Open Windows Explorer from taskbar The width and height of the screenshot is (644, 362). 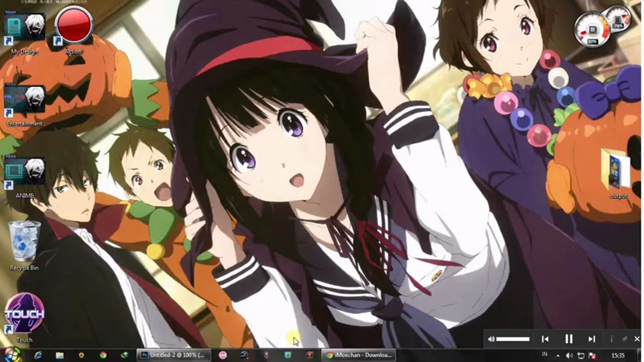(60, 355)
